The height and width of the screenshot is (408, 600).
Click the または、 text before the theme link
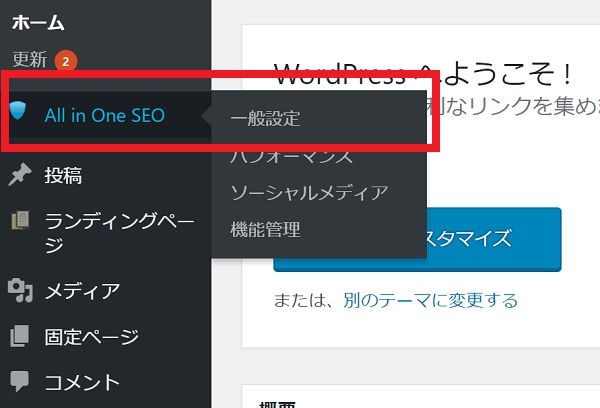306,300
